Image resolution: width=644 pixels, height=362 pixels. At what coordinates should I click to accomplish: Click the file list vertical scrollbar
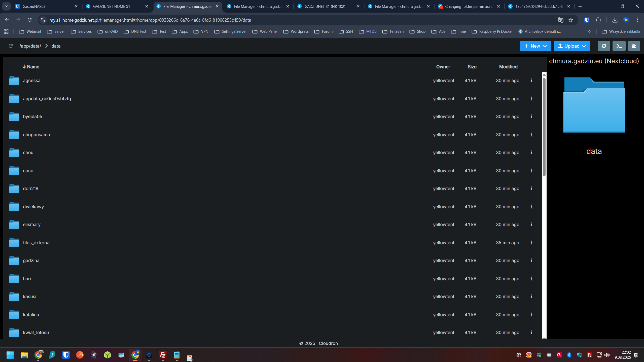544,127
